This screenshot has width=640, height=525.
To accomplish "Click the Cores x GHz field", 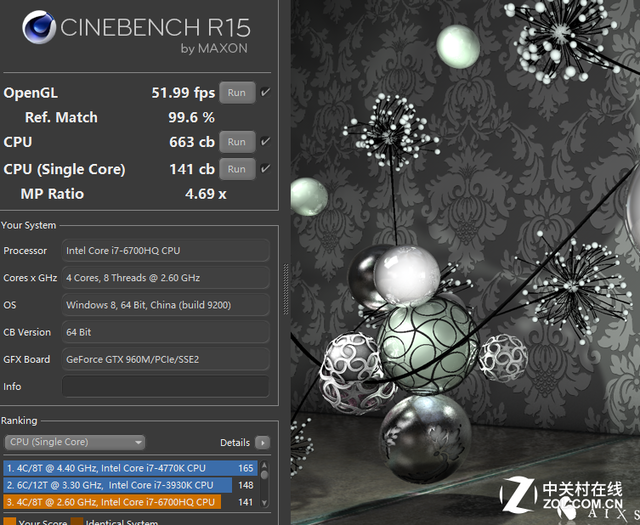I will [x=165, y=277].
